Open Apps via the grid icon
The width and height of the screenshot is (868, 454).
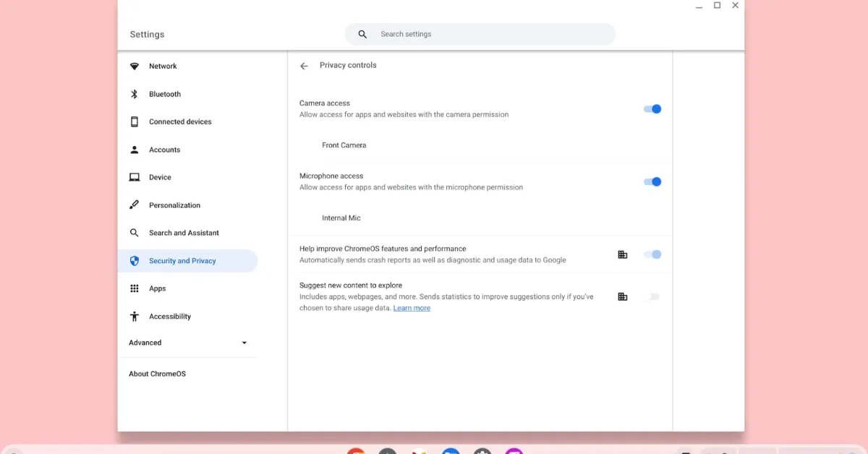135,288
